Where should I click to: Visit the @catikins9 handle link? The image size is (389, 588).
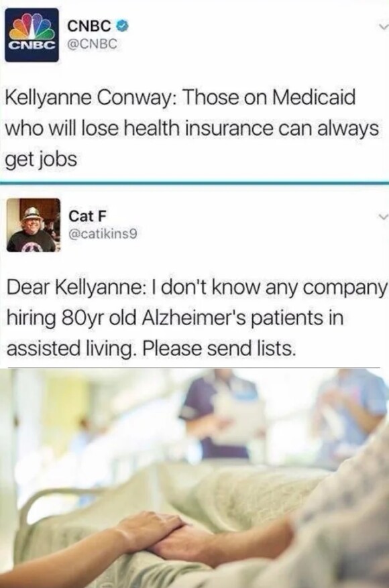click(x=103, y=235)
